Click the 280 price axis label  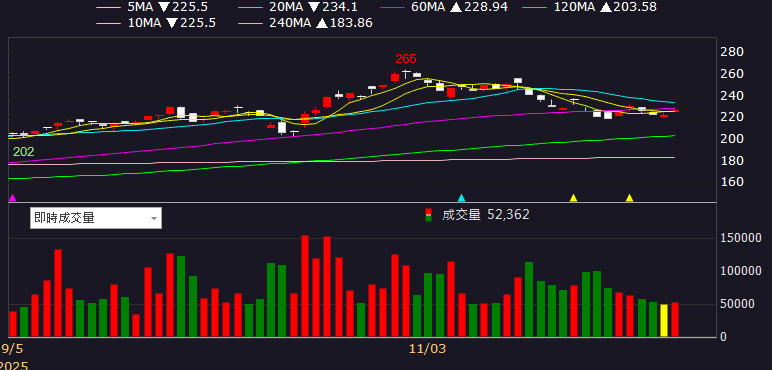tap(732, 52)
